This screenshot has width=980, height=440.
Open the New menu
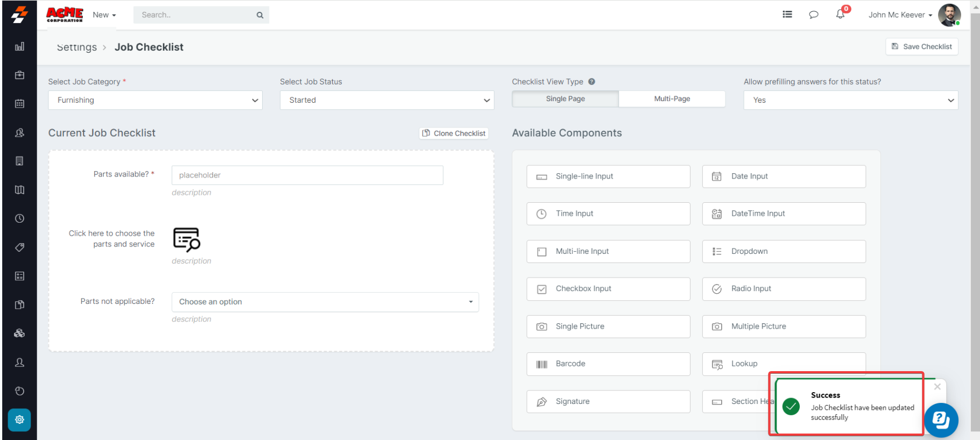pyautogui.click(x=104, y=15)
